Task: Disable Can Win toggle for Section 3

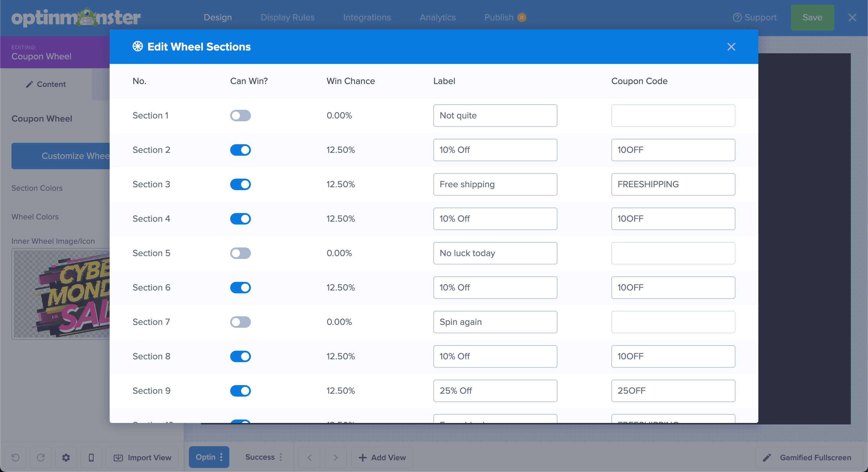Action: (240, 184)
